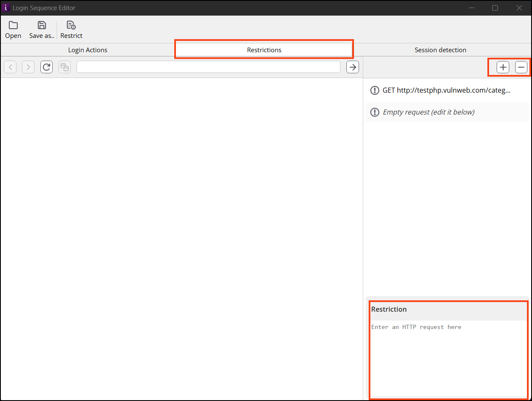Click the duplicate pages icon beside the address bar

pyautogui.click(x=64, y=67)
